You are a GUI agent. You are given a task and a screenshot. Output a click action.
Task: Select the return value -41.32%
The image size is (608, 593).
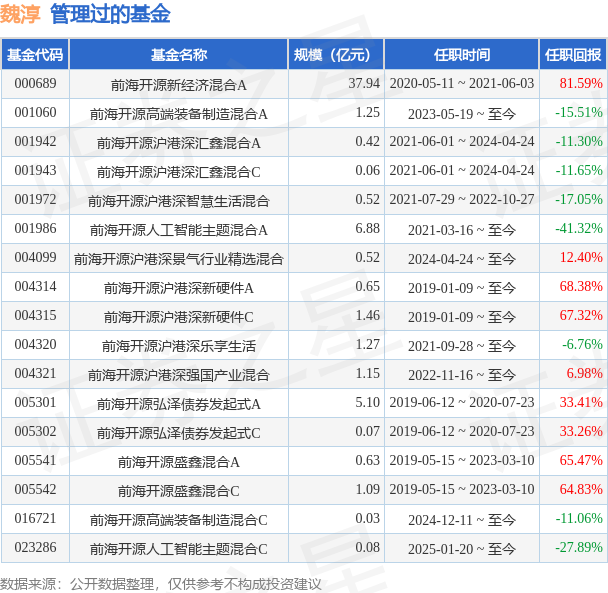pyautogui.click(x=579, y=228)
